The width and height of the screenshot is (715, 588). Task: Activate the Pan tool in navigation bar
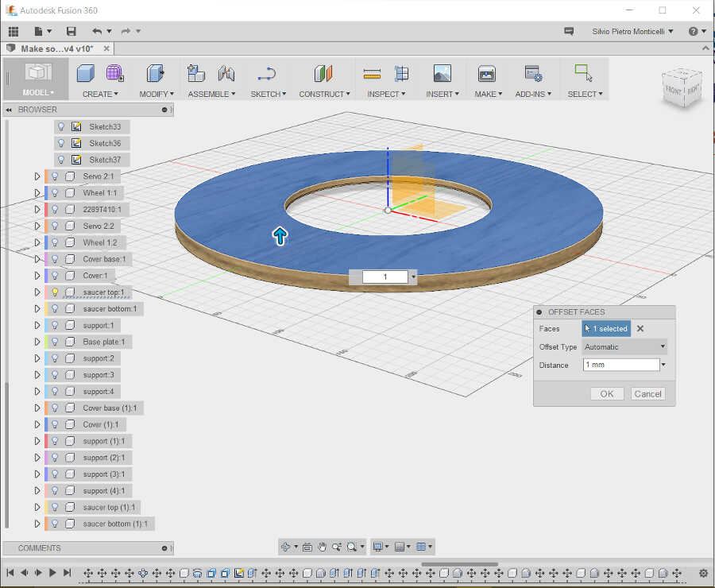point(321,547)
